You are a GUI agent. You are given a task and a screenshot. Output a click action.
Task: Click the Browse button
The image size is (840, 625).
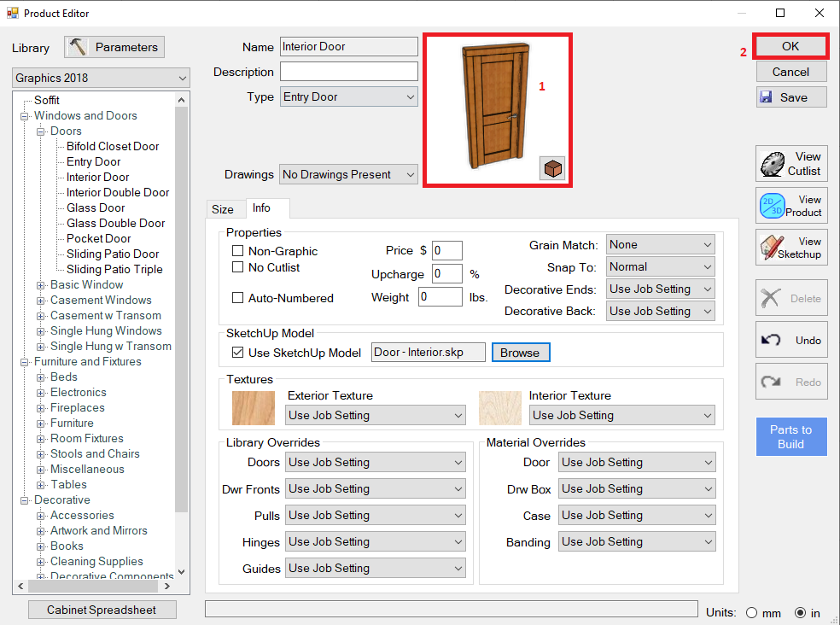(x=520, y=353)
